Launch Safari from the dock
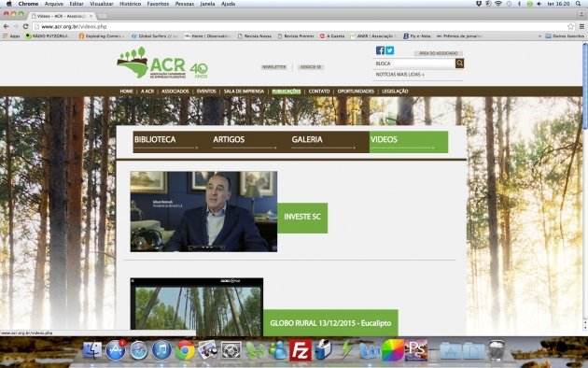The width and height of the screenshot is (588, 368). 139,350
